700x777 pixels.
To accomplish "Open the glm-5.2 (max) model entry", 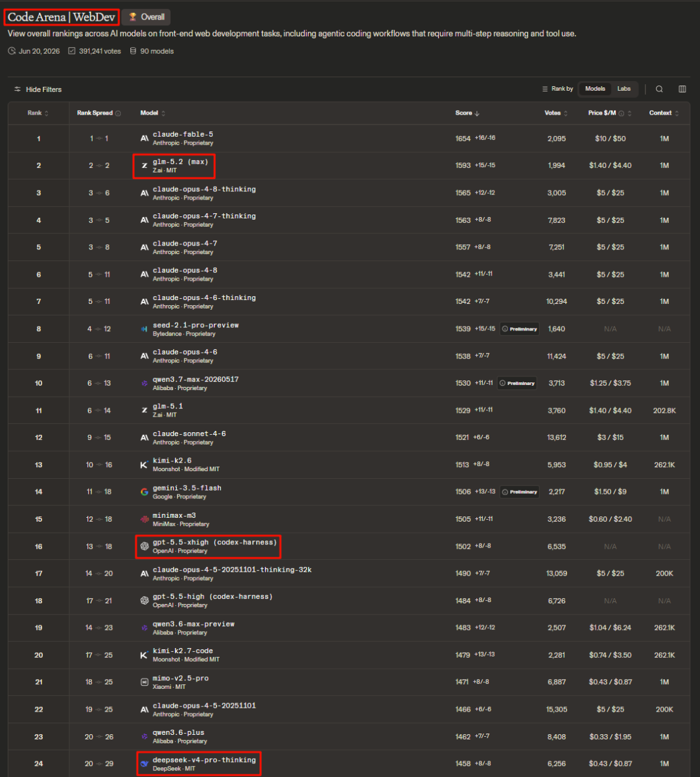I will pyautogui.click(x=180, y=161).
